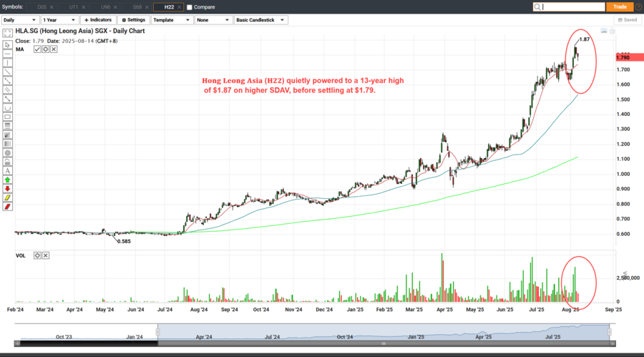This screenshot has height=357, width=644.
Task: Expand the Template dropdown
Action: (172, 20)
